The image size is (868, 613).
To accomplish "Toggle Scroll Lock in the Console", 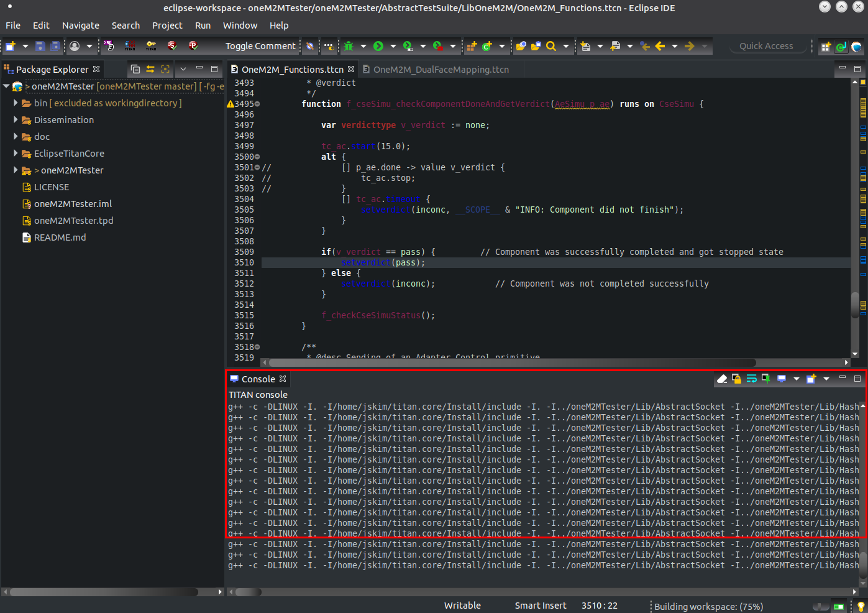I will point(736,379).
